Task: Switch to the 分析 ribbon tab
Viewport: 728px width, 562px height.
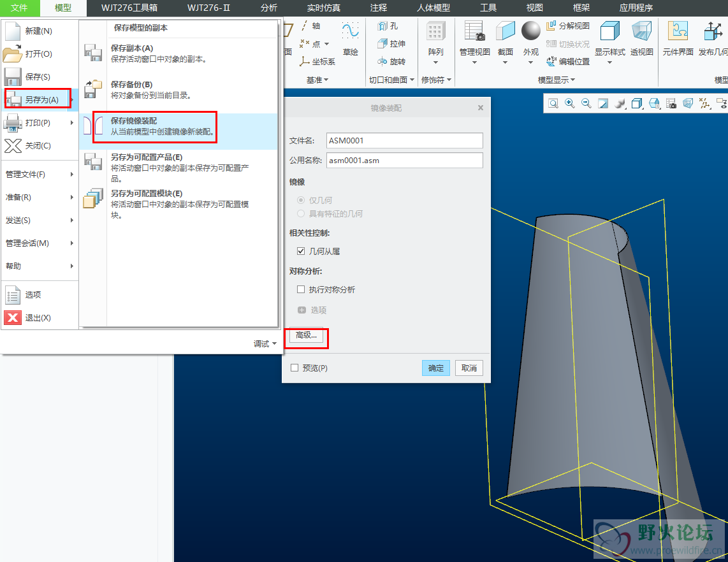Action: (x=269, y=8)
